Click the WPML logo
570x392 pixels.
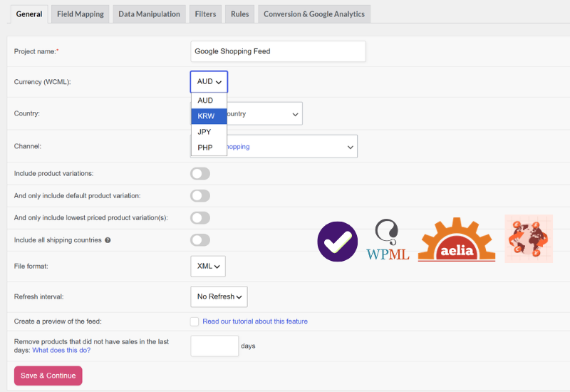pos(388,239)
